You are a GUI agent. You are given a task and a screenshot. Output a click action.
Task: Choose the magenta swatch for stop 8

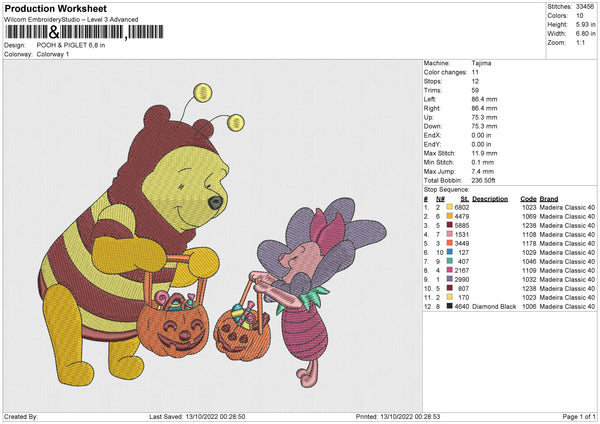tap(450, 270)
